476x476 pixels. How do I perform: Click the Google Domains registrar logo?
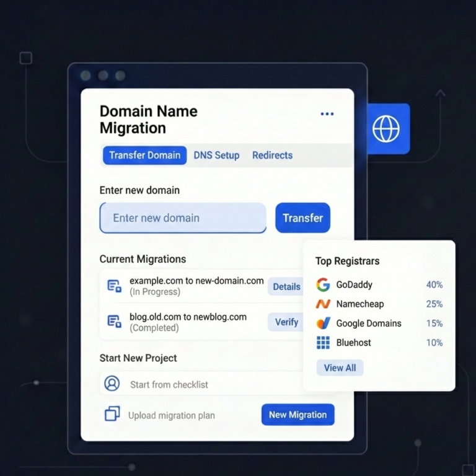click(323, 323)
